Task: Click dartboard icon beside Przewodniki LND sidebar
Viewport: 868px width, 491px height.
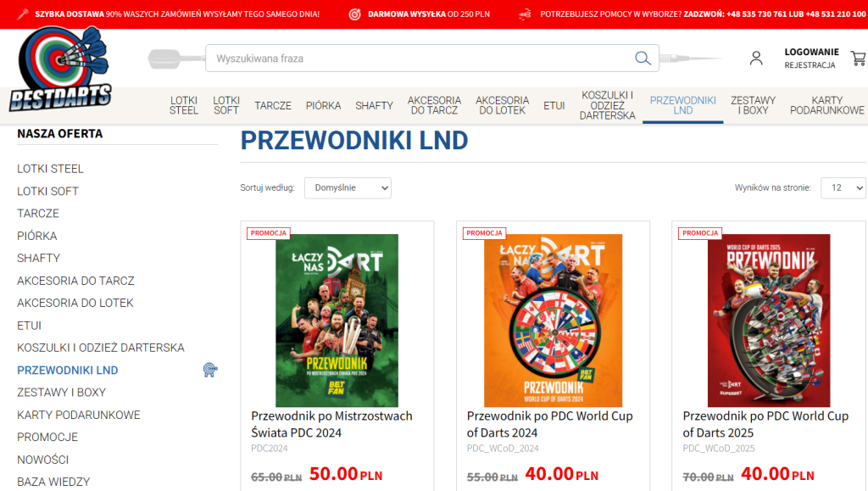Action: [210, 370]
